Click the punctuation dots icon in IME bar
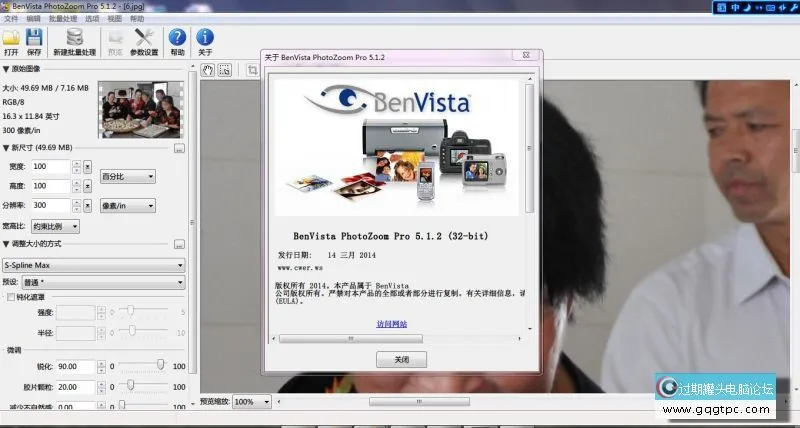The width and height of the screenshot is (800, 428). click(x=759, y=7)
